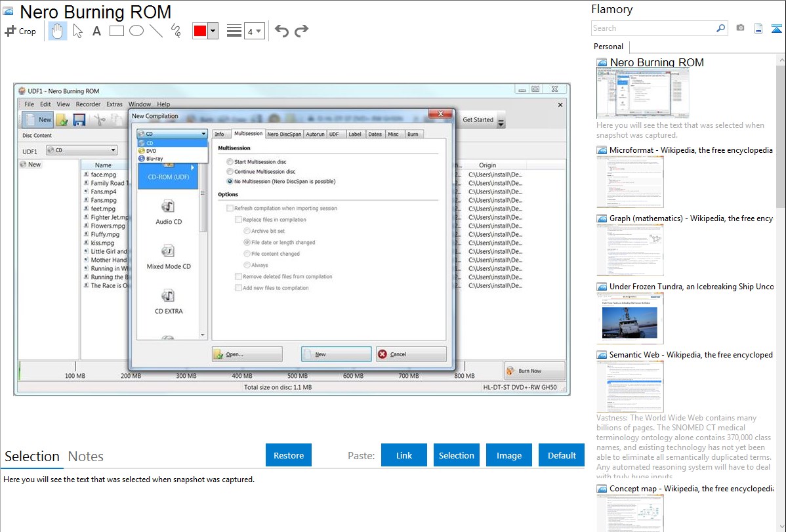Choose the arrow pointer tool
Image resolution: width=786 pixels, height=532 pixels.
(x=77, y=31)
